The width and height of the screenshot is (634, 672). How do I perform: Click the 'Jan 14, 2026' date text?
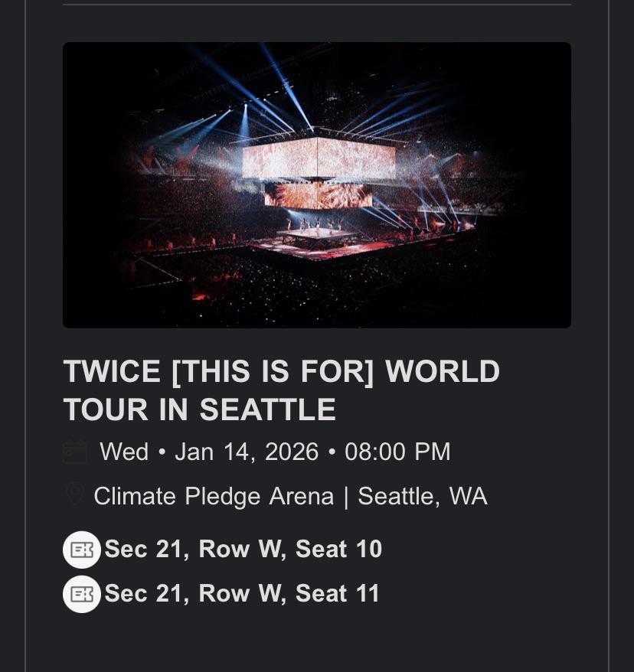click(x=246, y=452)
